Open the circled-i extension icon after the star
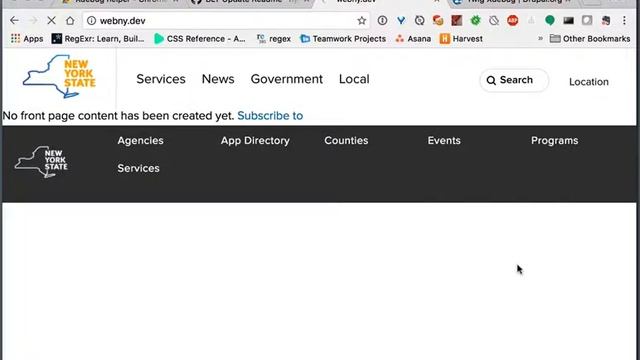Image resolution: width=640 pixels, height=360 pixels. 382,20
